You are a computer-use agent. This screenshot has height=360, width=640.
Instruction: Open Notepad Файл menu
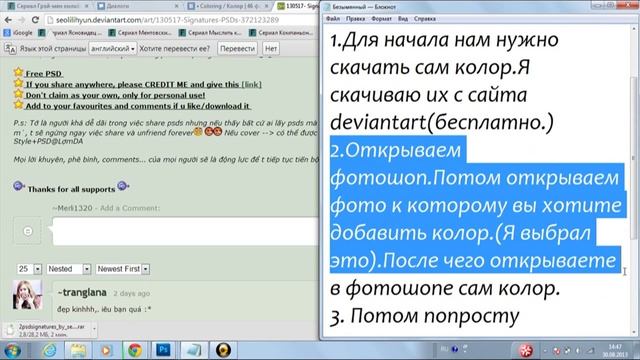[x=333, y=19]
